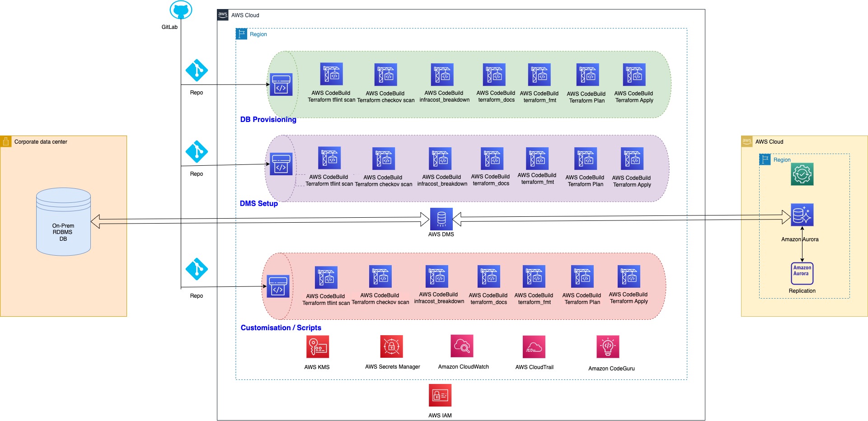
Task: Select the 'Amazon CloudWatch' label text
Action: (464, 367)
